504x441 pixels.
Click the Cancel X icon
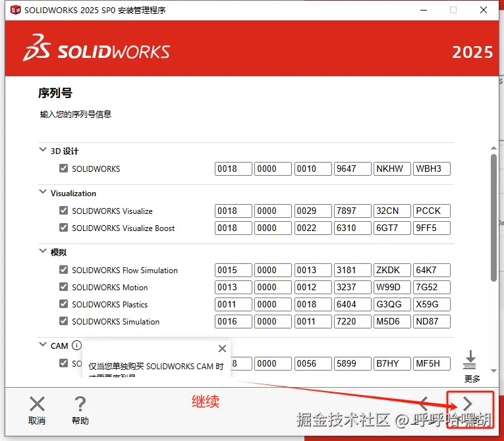point(37,403)
